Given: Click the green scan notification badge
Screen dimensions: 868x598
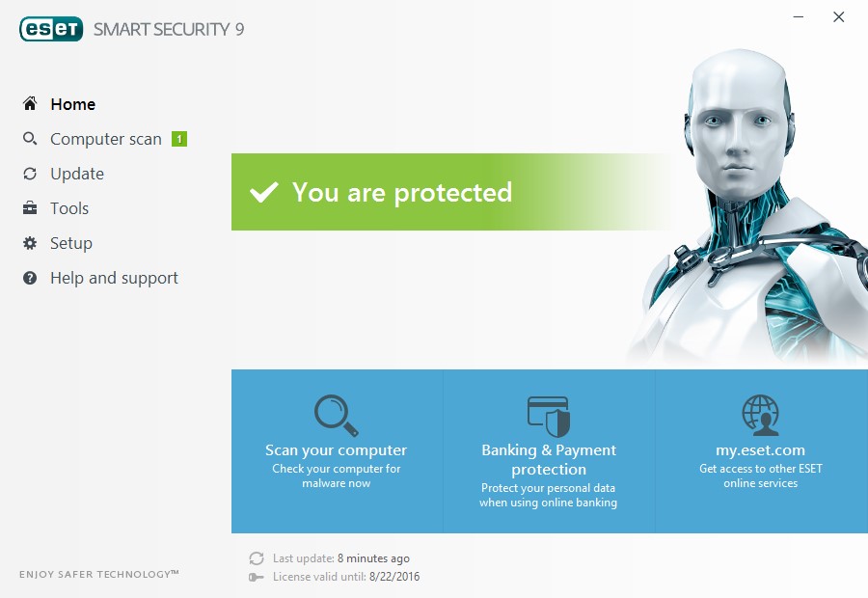Looking at the screenshot, I should coord(179,139).
